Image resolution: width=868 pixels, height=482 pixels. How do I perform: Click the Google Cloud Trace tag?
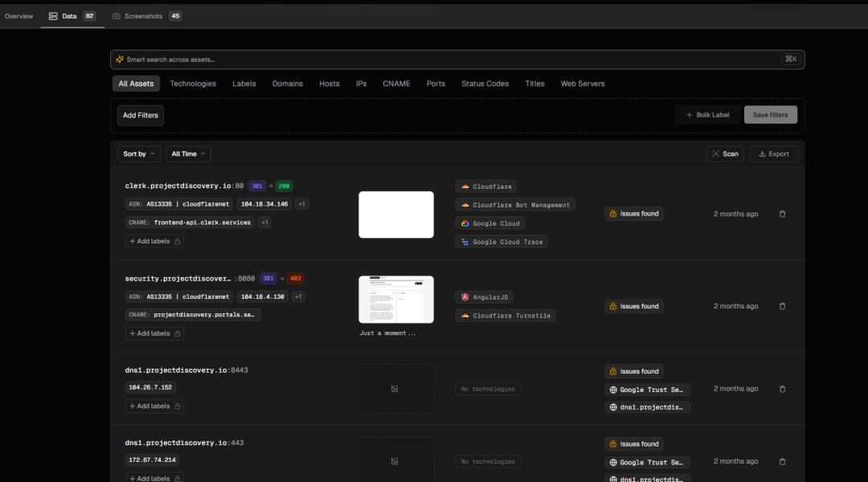tap(502, 242)
